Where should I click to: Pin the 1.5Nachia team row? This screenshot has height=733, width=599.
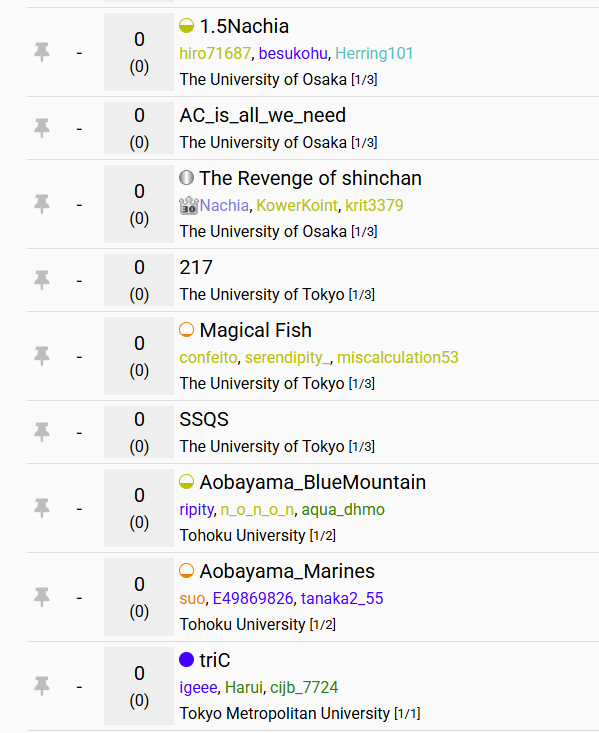click(x=42, y=52)
